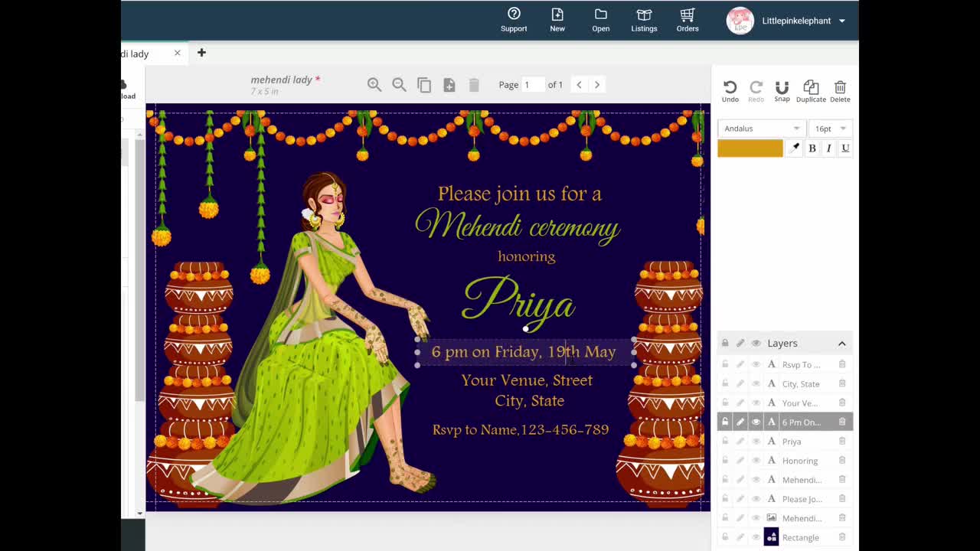This screenshot has width=980, height=551.
Task: Create a New design file
Action: pyautogui.click(x=557, y=20)
